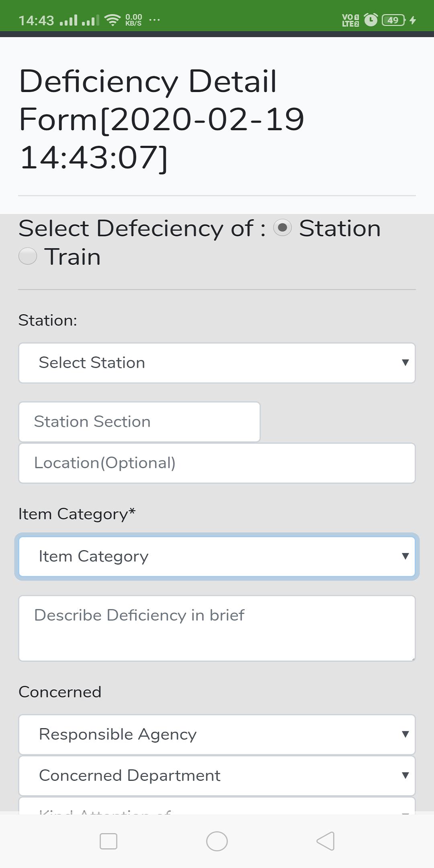
Task: Select the Train radio button
Action: tap(28, 256)
